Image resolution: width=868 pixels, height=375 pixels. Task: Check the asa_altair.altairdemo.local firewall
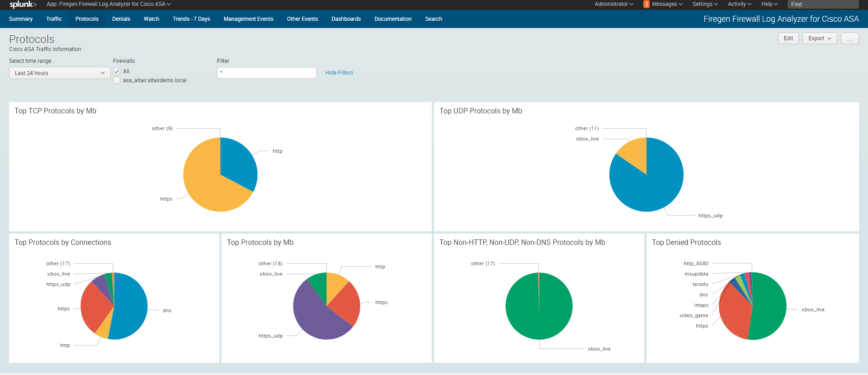(x=117, y=80)
